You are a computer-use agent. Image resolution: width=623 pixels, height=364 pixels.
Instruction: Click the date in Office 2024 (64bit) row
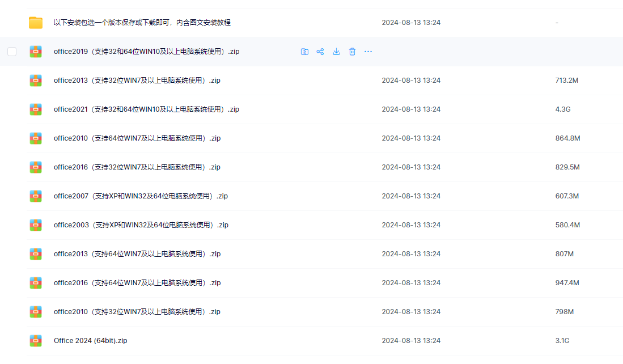[411, 341]
